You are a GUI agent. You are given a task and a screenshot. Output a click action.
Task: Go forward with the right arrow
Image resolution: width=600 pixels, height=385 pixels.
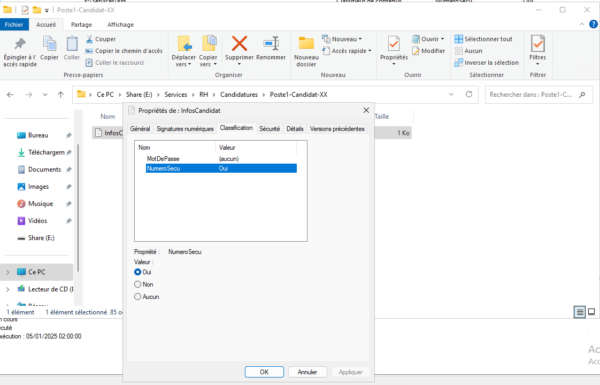[x=29, y=95]
